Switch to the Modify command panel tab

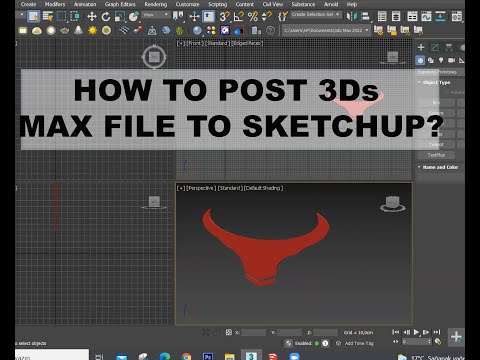[x=435, y=47]
